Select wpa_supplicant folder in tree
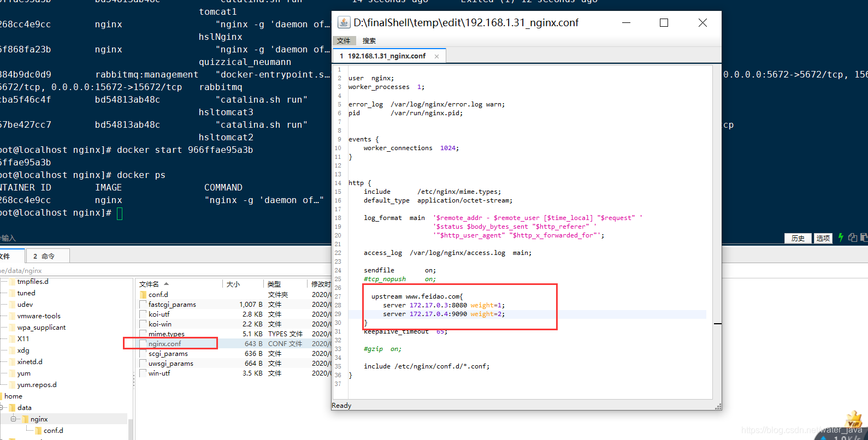The width and height of the screenshot is (868, 440). tap(41, 328)
